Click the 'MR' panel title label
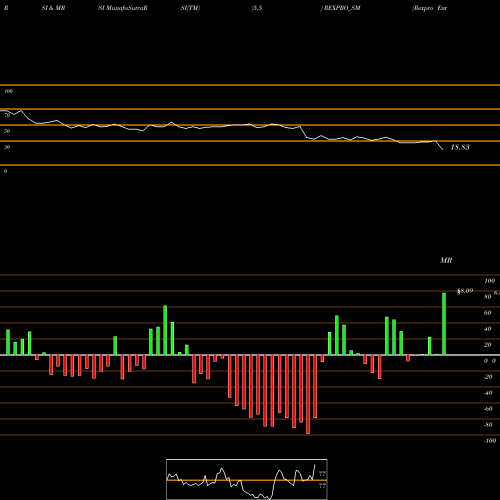This screenshot has height=500, width=500. (x=446, y=260)
